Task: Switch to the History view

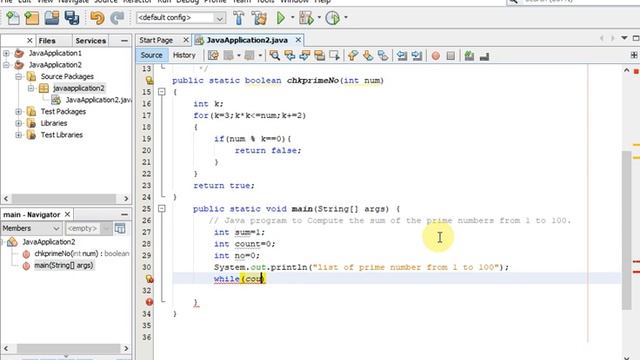Action: (x=184, y=55)
